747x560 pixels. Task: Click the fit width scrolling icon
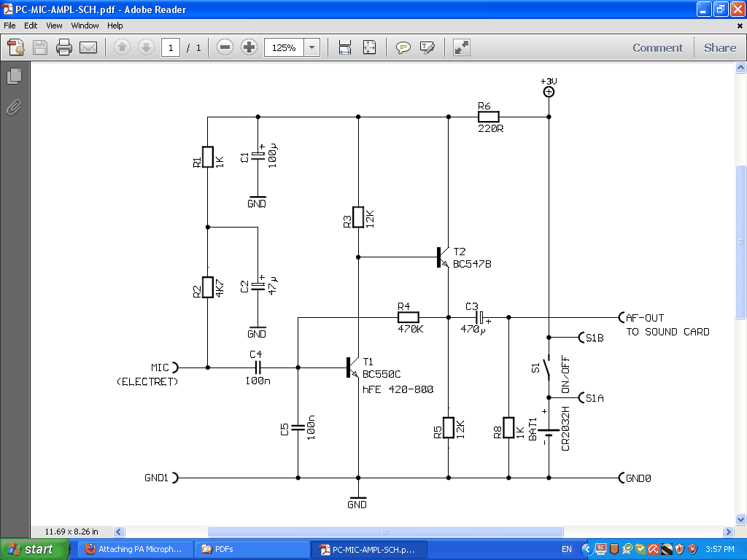click(345, 47)
